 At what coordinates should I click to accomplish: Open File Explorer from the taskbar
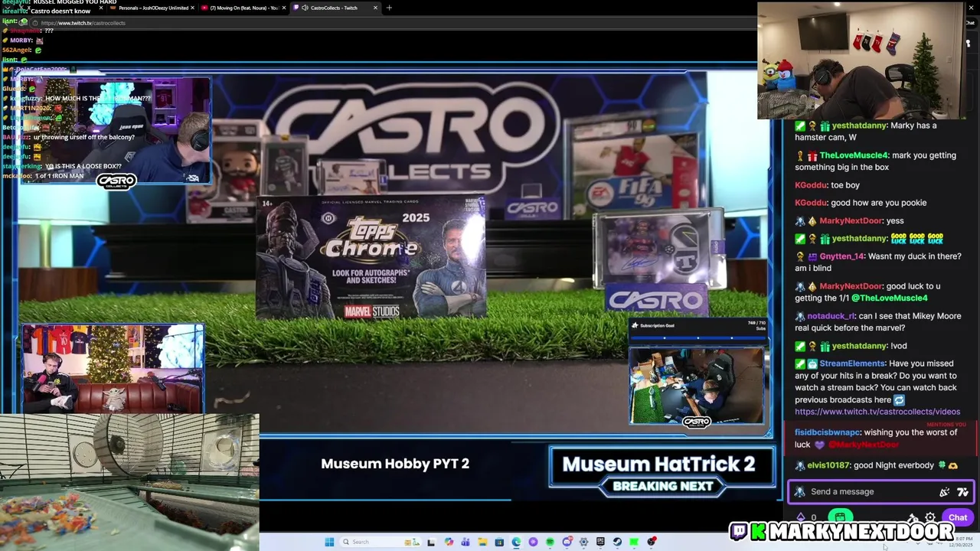[482, 542]
